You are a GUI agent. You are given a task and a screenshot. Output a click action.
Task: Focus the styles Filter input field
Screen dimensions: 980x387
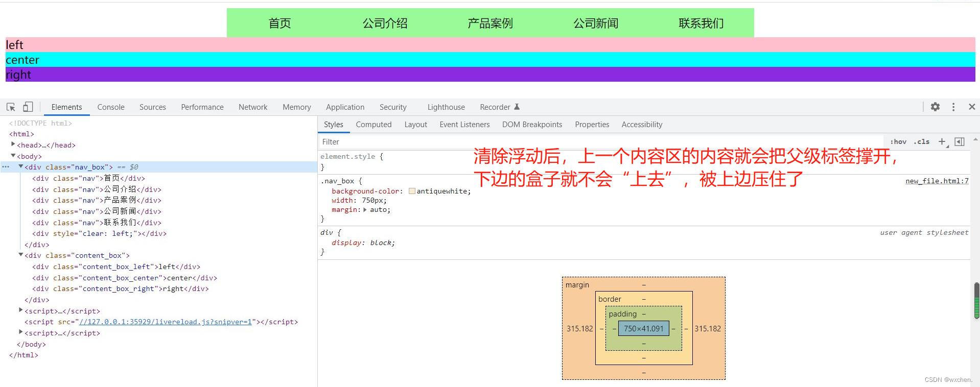coord(600,141)
